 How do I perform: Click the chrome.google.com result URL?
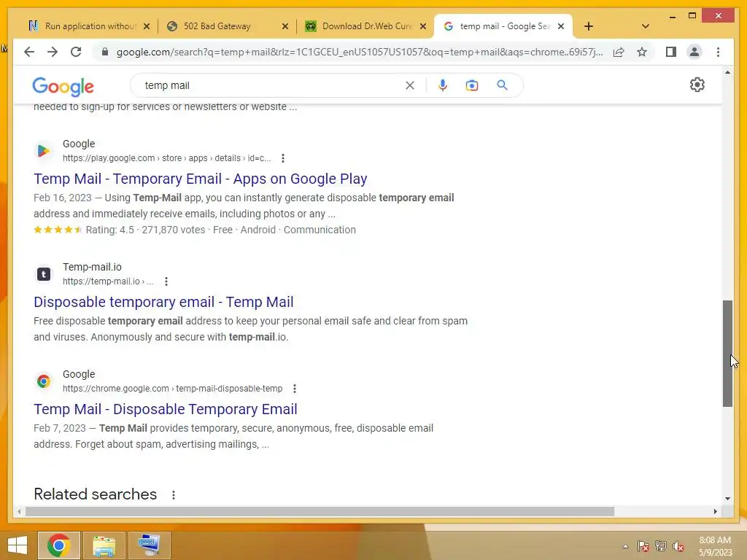[x=172, y=389]
